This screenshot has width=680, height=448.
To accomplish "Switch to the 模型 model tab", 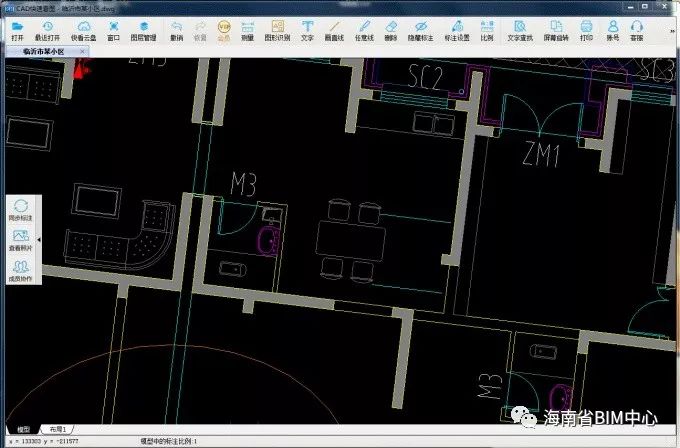I will [23, 429].
